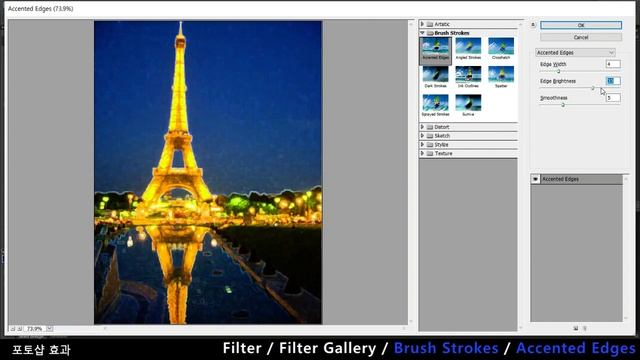
Task: Click the Sketch folder icon
Action: coord(429,136)
